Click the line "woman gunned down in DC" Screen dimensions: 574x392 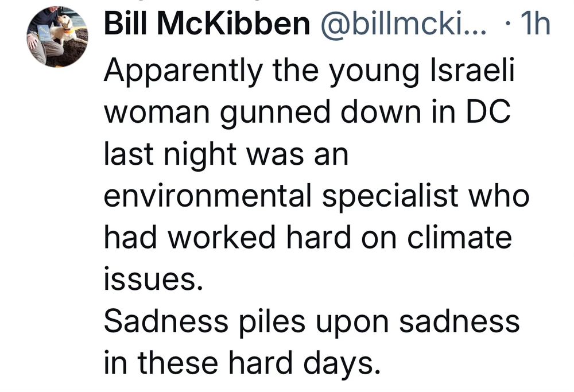pos(307,114)
